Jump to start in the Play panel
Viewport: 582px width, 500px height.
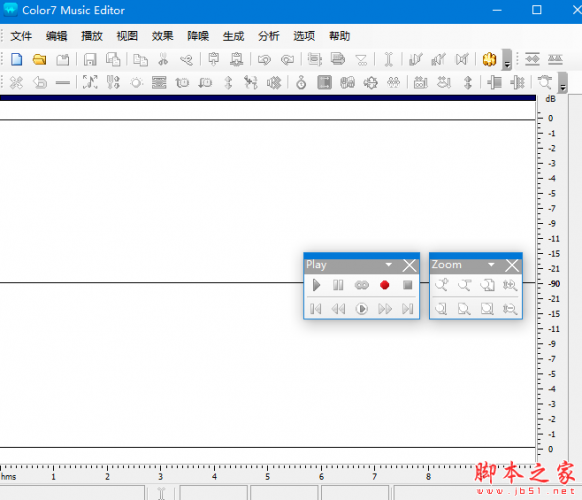coord(315,309)
